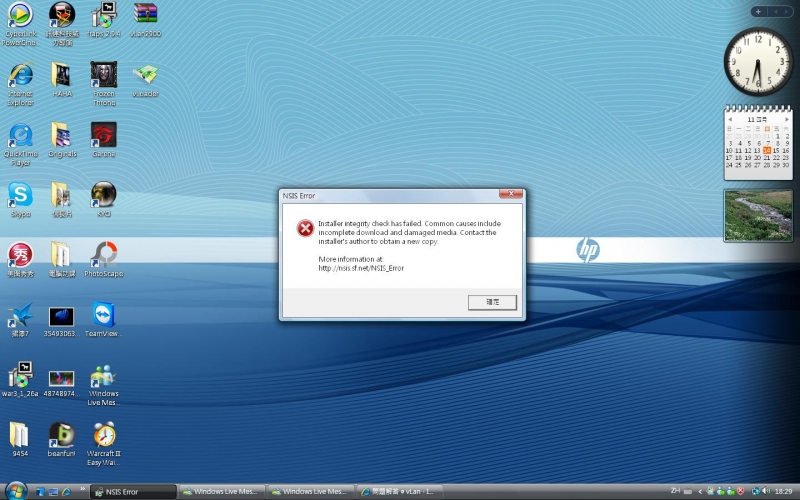Click the Windows Start orb
Screen dimensions: 800x500
coord(16,491)
